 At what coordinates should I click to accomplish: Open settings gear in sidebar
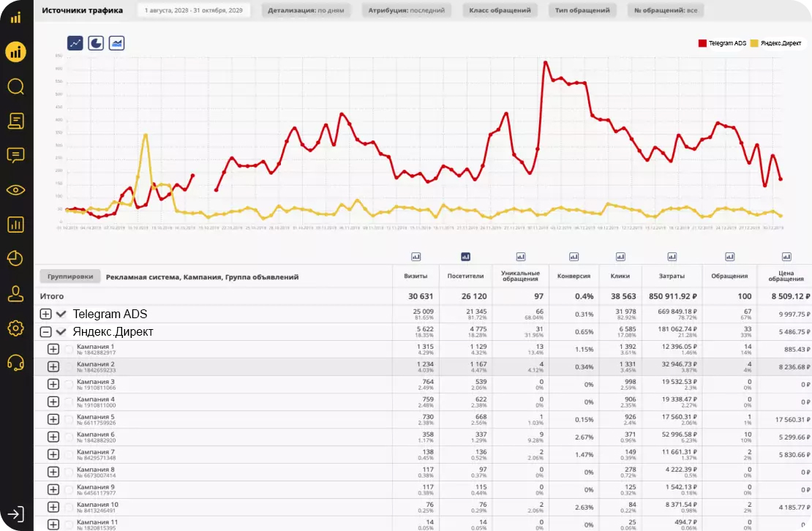click(x=15, y=328)
